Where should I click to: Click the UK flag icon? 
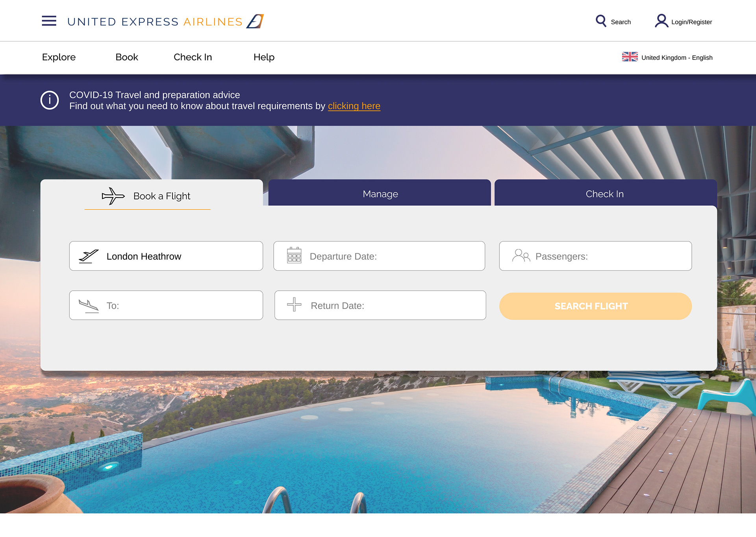pos(630,57)
